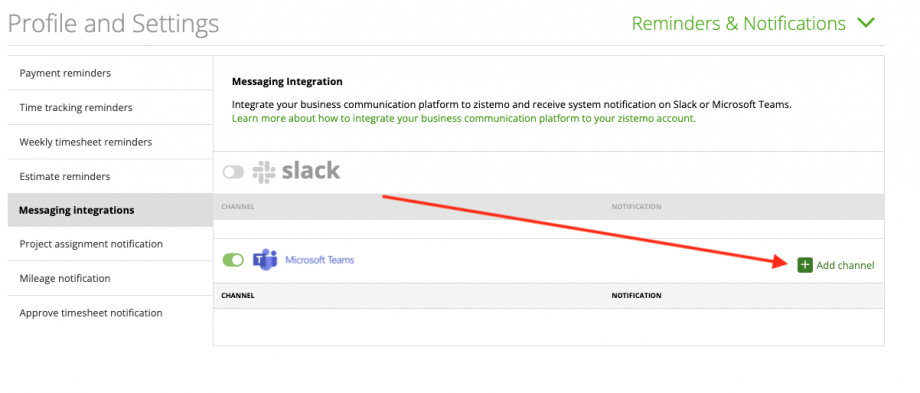This screenshot has height=393, width=920.
Task: Enable the Slack integration toggle
Action: [x=233, y=172]
